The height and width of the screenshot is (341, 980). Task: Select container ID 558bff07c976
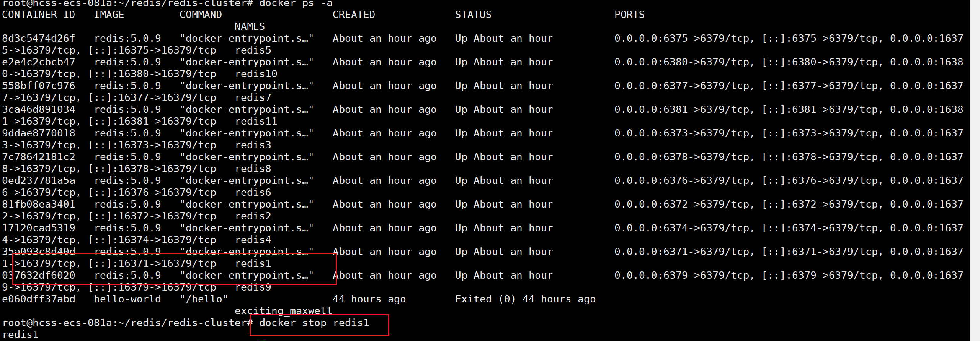pos(39,86)
